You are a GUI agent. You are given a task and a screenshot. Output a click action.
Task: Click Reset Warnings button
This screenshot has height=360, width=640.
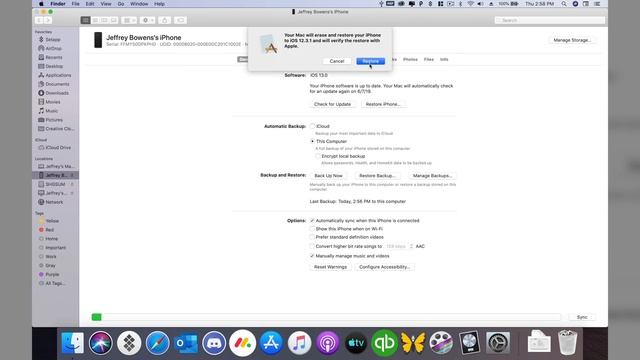point(330,267)
